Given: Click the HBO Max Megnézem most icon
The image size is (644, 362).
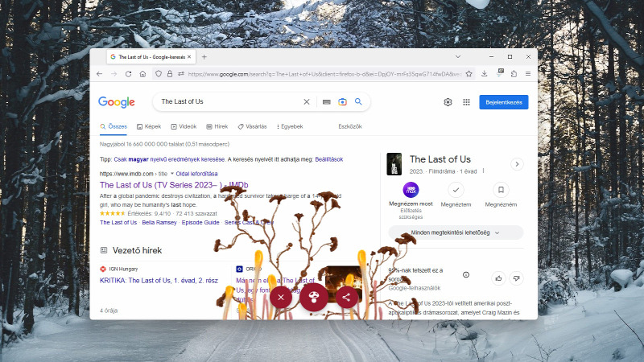Looking at the screenshot, I should (x=411, y=190).
